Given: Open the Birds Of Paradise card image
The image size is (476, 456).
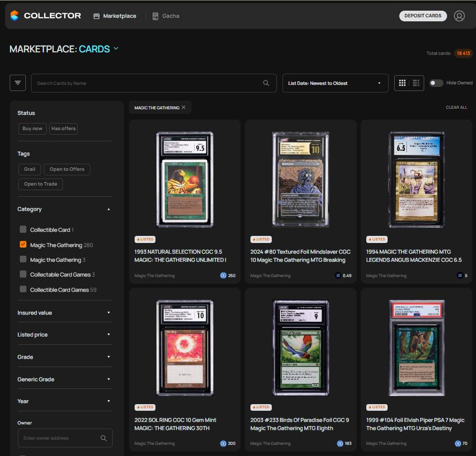Looking at the screenshot, I should click(301, 348).
